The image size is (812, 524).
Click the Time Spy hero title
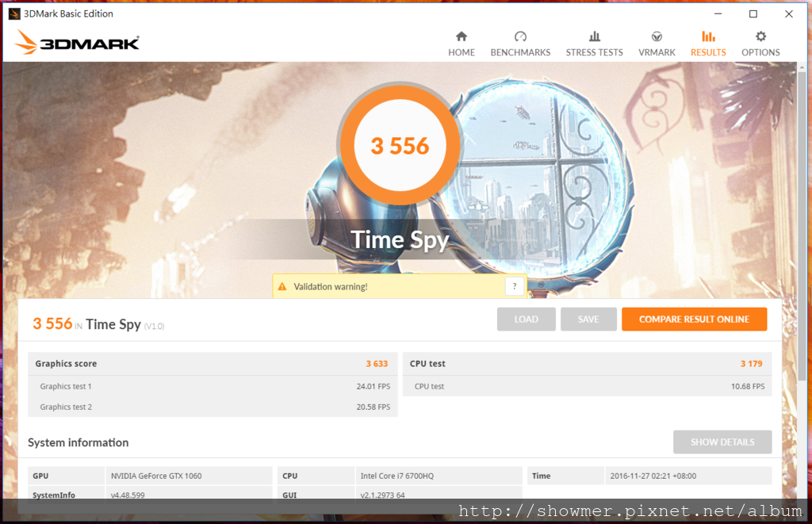point(400,239)
